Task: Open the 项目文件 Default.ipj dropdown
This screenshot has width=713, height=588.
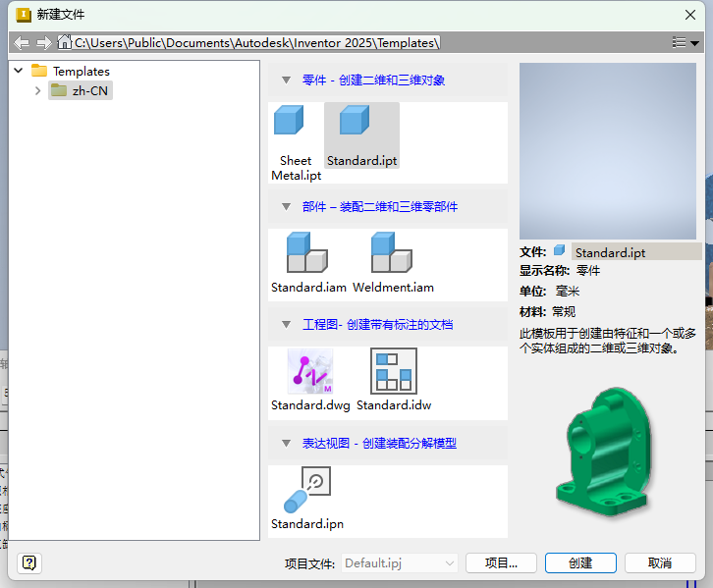Action: [400, 563]
